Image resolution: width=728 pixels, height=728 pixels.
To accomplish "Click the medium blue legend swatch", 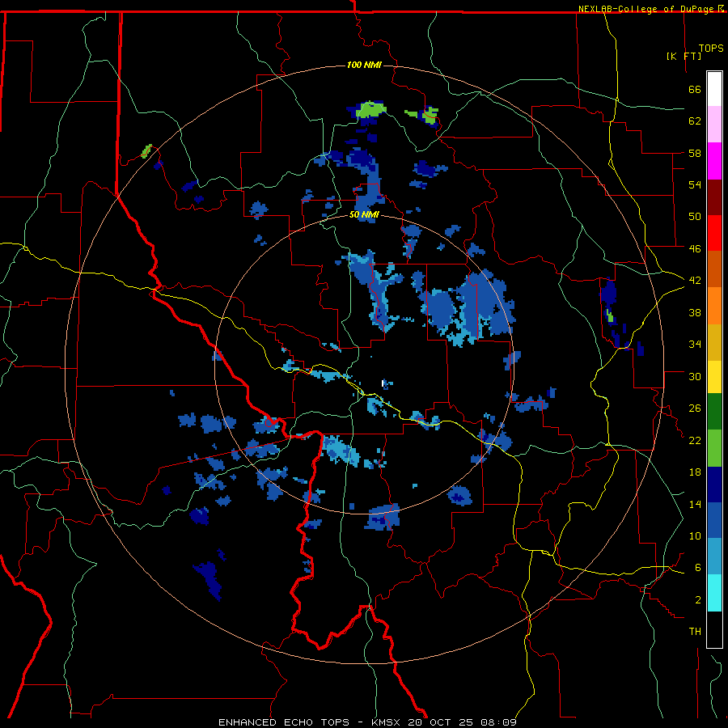I will tap(714, 520).
